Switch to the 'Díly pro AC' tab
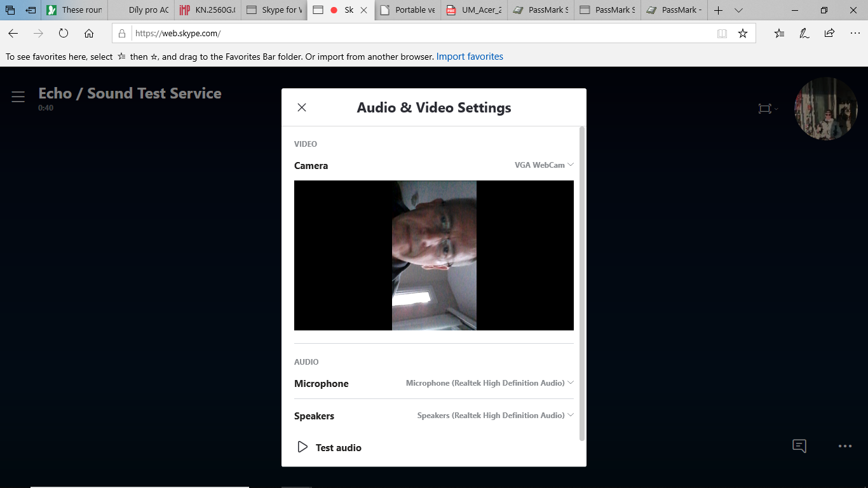Screen dimensions: 868x488 coord(141,10)
